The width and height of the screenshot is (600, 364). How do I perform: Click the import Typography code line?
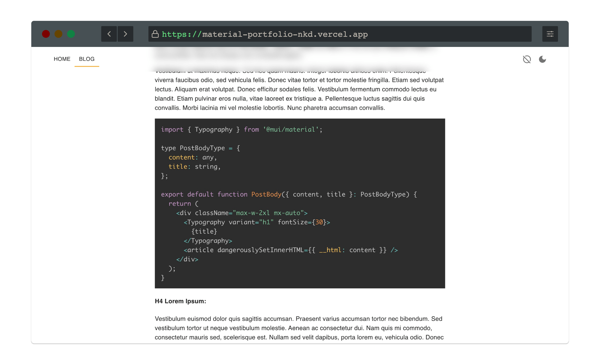(x=241, y=130)
